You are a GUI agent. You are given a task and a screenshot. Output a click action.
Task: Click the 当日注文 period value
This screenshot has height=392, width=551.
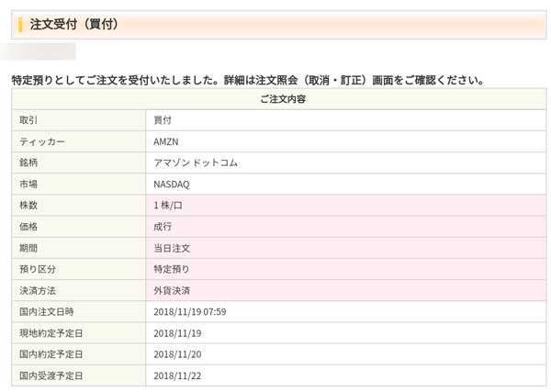[172, 248]
